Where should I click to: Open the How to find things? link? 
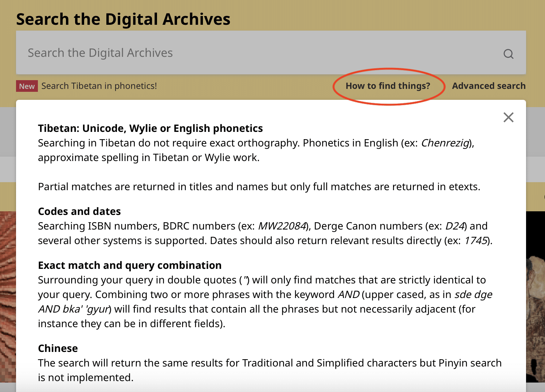point(388,86)
